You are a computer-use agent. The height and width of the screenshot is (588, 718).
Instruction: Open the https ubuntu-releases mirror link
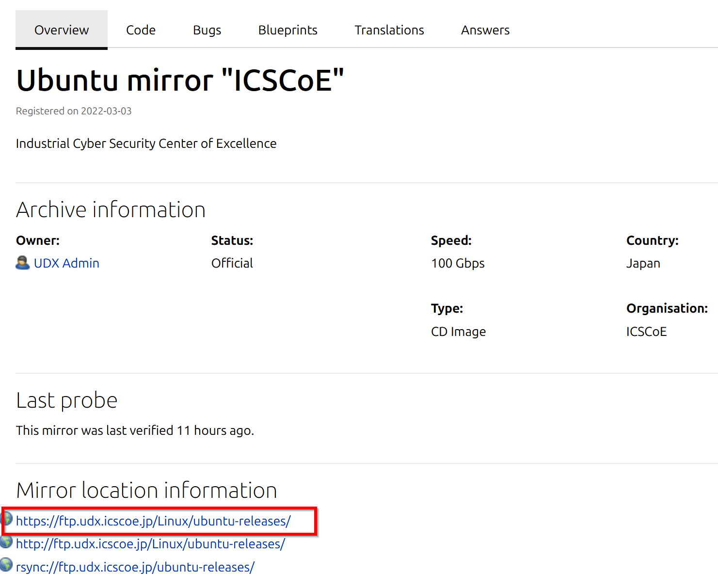pos(153,521)
